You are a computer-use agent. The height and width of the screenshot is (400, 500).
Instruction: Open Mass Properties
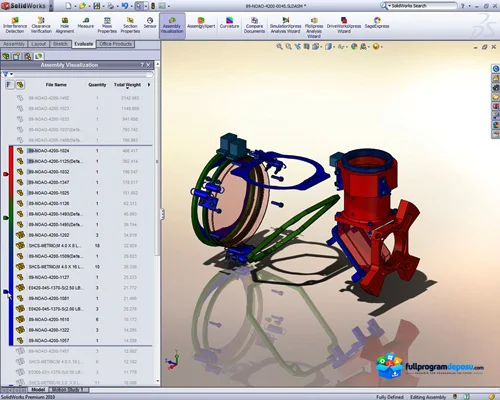click(107, 25)
